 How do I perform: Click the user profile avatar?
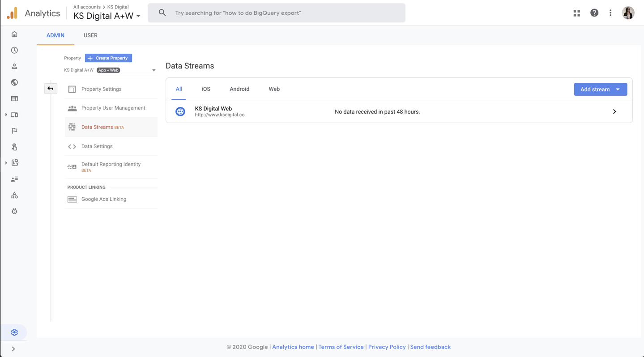click(x=628, y=13)
